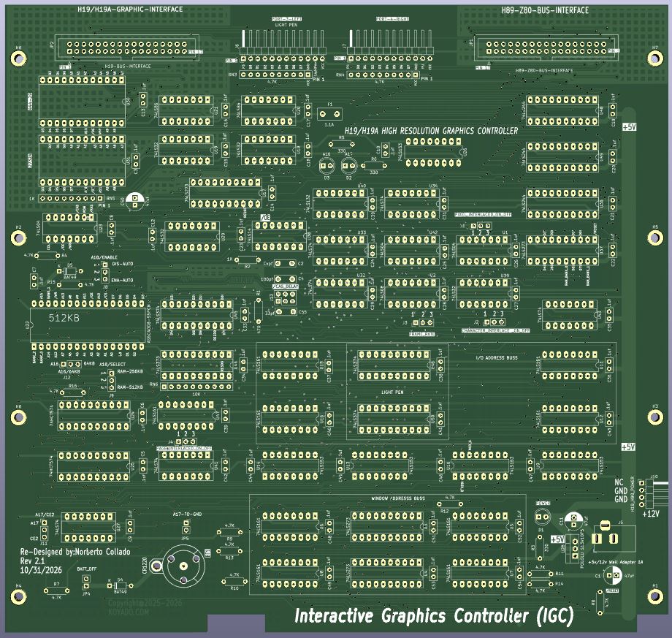
Task: Select the 512KB RAM chip footprint
Action: coord(88,323)
